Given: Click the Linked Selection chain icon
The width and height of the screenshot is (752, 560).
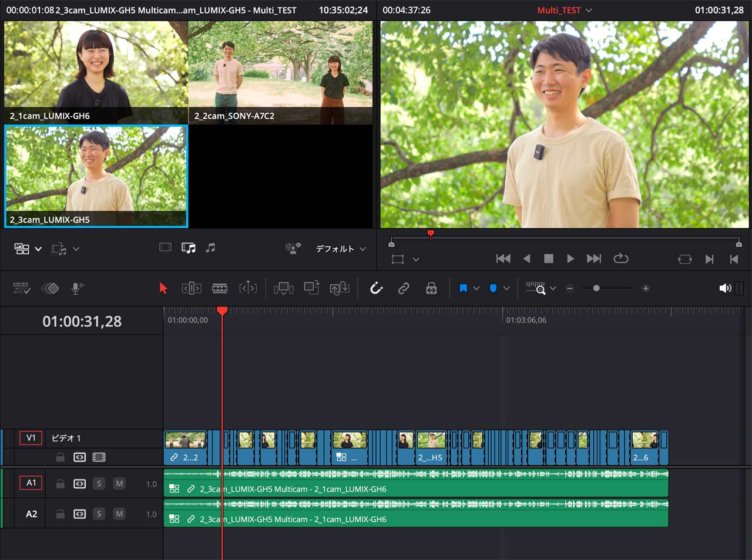Looking at the screenshot, I should [404, 288].
